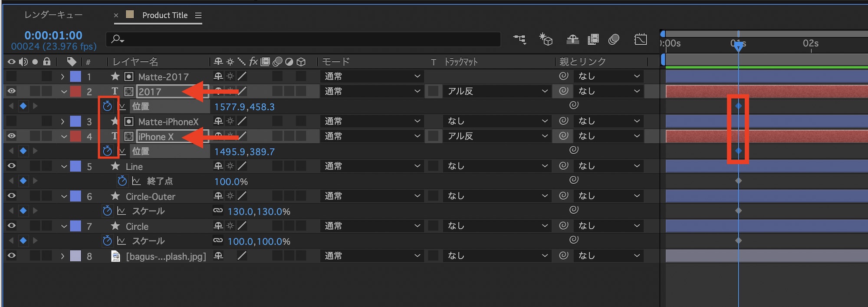Enable frame blending icon in timeline header

(593, 40)
